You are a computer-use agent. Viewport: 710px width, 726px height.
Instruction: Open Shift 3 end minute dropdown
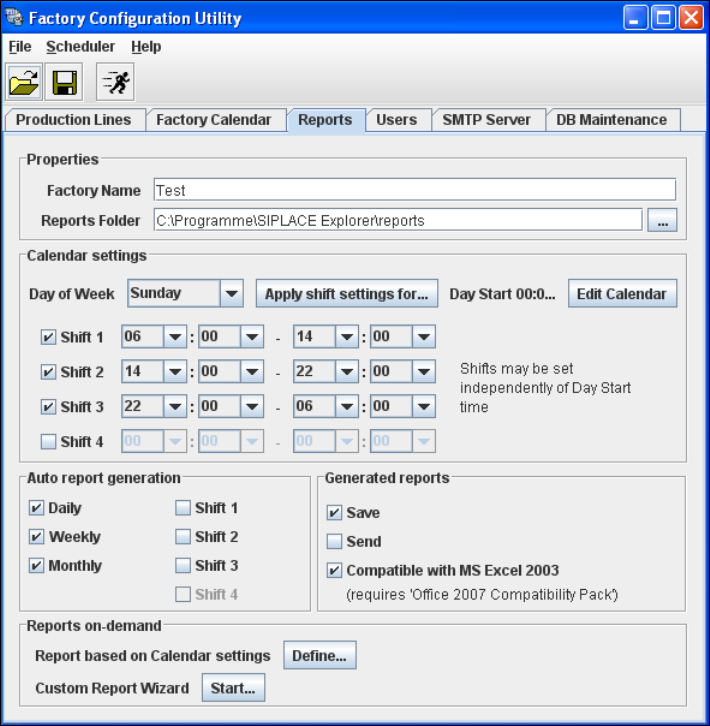[402, 406]
